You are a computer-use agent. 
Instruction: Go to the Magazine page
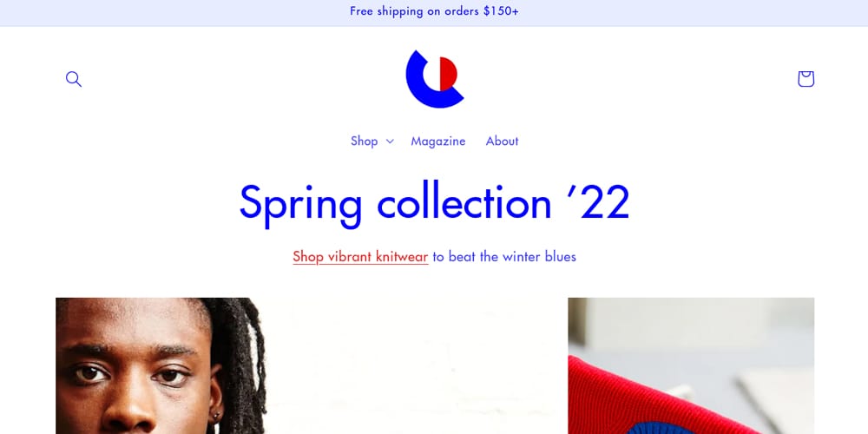pyautogui.click(x=437, y=141)
